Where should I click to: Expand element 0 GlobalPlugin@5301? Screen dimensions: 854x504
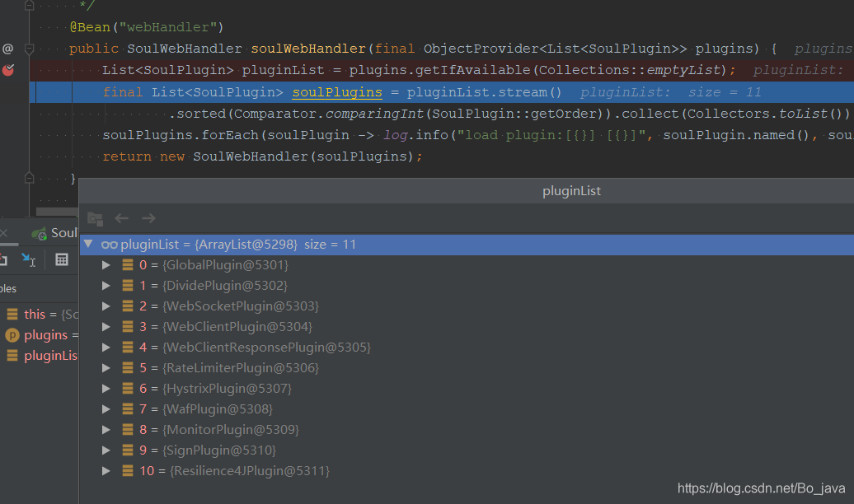106,265
